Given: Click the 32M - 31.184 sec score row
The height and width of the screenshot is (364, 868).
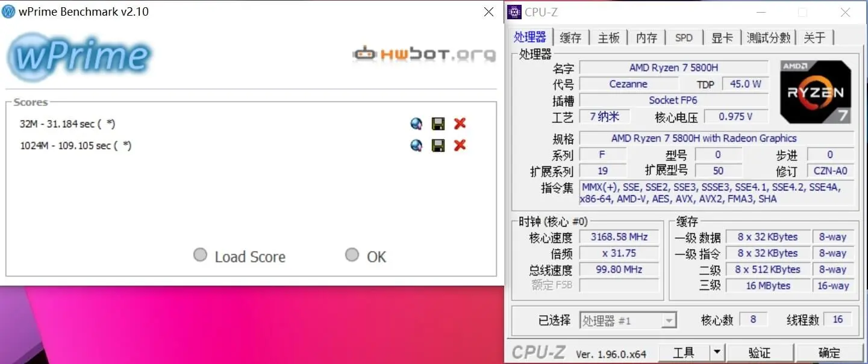Looking at the screenshot, I should tap(67, 124).
